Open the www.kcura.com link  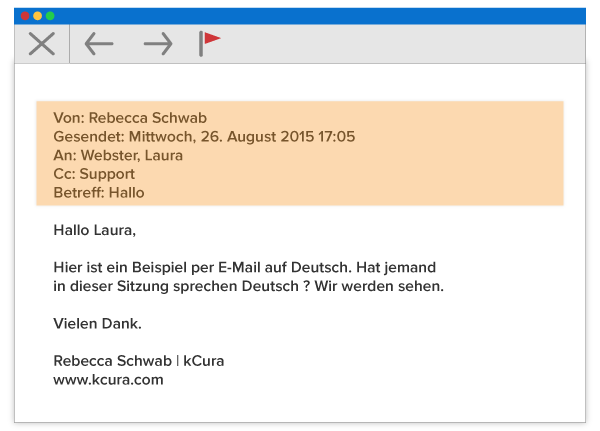108,380
